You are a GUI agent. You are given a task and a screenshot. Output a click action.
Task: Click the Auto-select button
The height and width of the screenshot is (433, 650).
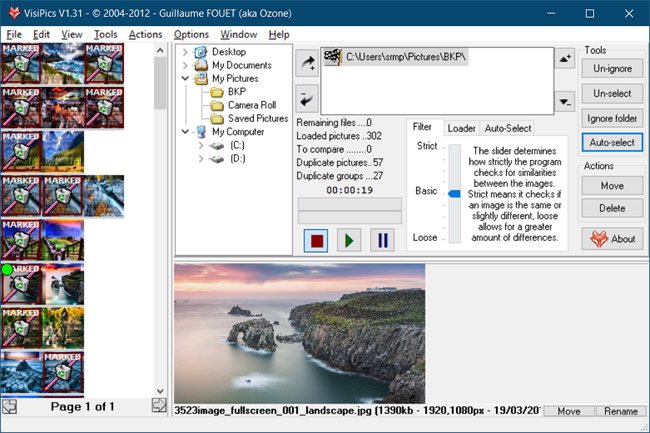point(612,143)
